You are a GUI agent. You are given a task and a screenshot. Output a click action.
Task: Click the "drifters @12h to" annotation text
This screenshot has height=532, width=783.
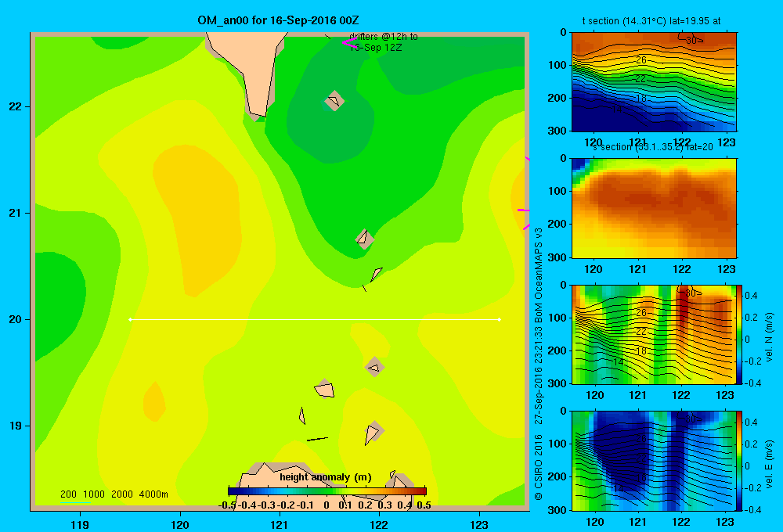[384, 37]
